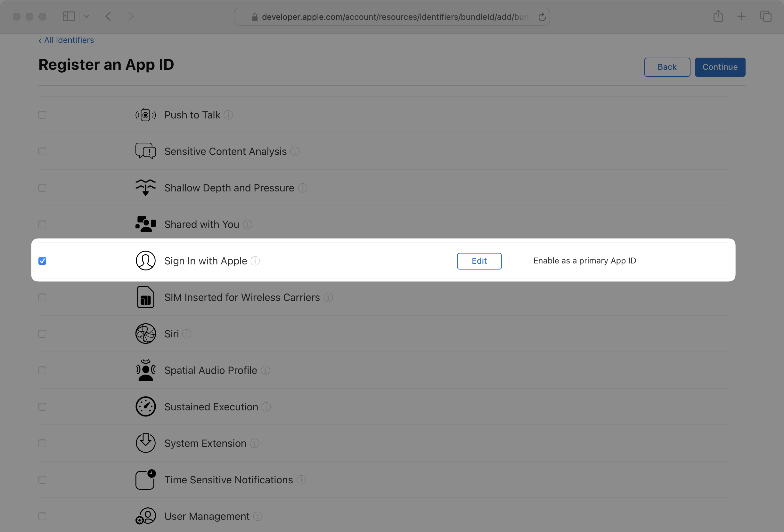The image size is (784, 532).
Task: Navigate to All Identifiers link
Action: coord(66,40)
